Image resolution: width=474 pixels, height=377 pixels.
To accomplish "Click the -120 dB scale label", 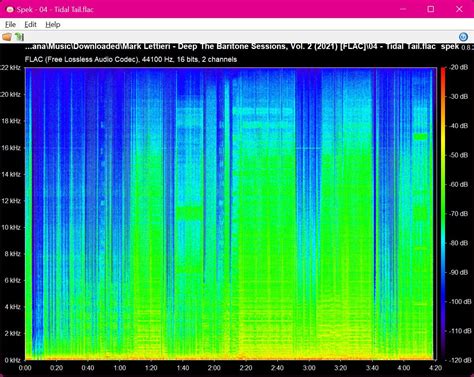I will (459, 360).
